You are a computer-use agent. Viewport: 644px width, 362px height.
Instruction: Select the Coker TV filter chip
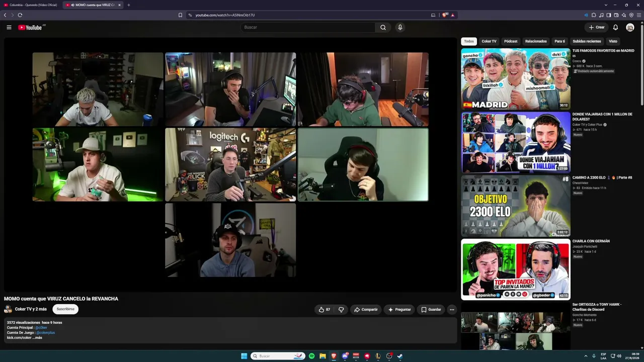click(x=489, y=41)
